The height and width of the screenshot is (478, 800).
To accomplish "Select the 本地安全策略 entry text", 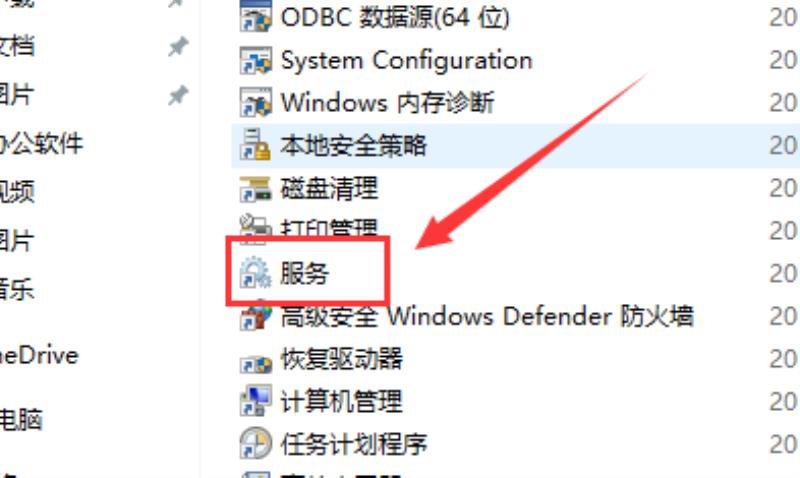I will point(353,145).
